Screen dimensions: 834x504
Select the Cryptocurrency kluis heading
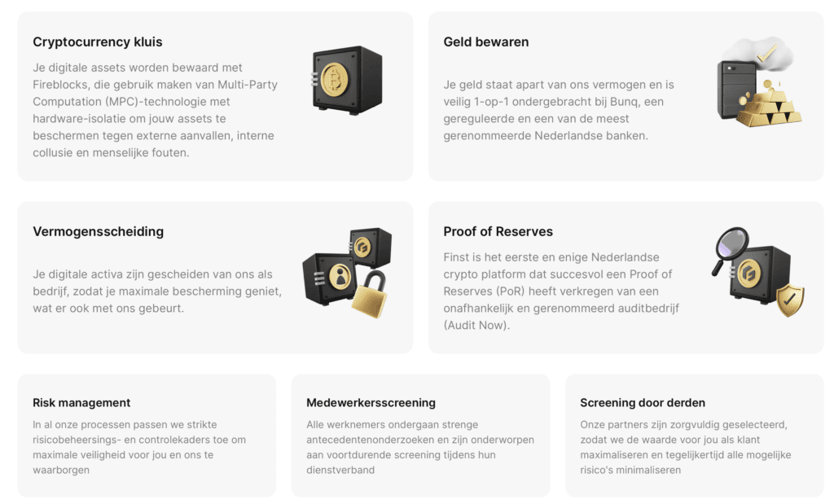coord(98,42)
